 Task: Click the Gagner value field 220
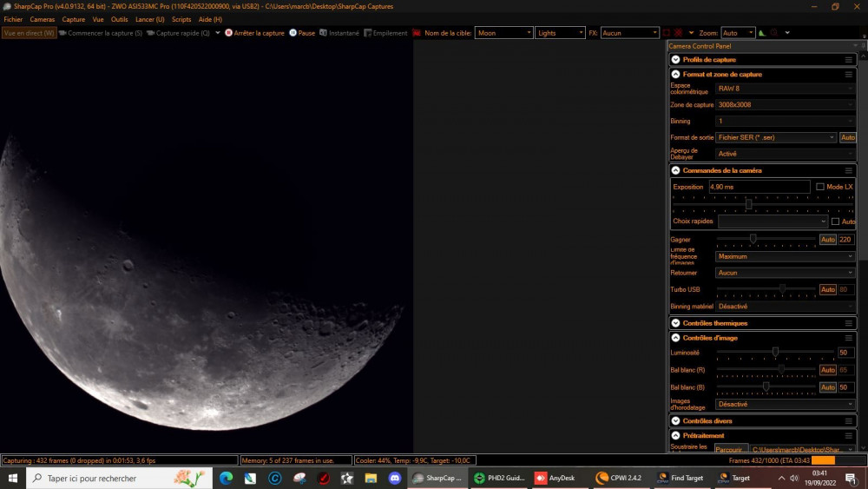click(845, 240)
